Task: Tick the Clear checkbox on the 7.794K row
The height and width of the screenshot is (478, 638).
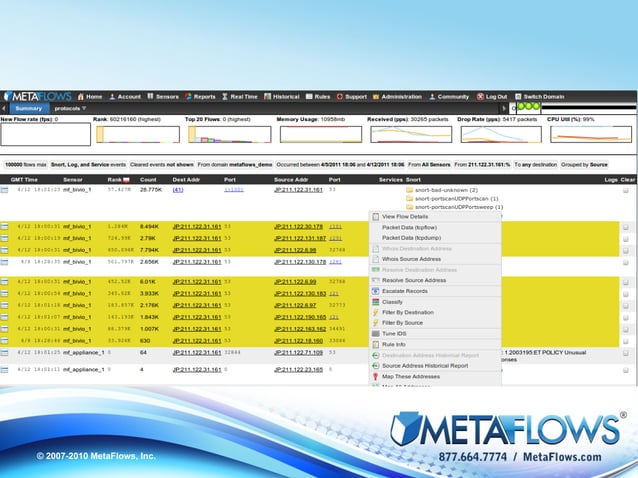Action: [x=626, y=251]
